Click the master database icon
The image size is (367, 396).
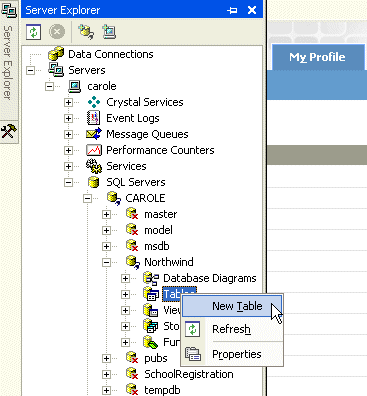tap(132, 214)
